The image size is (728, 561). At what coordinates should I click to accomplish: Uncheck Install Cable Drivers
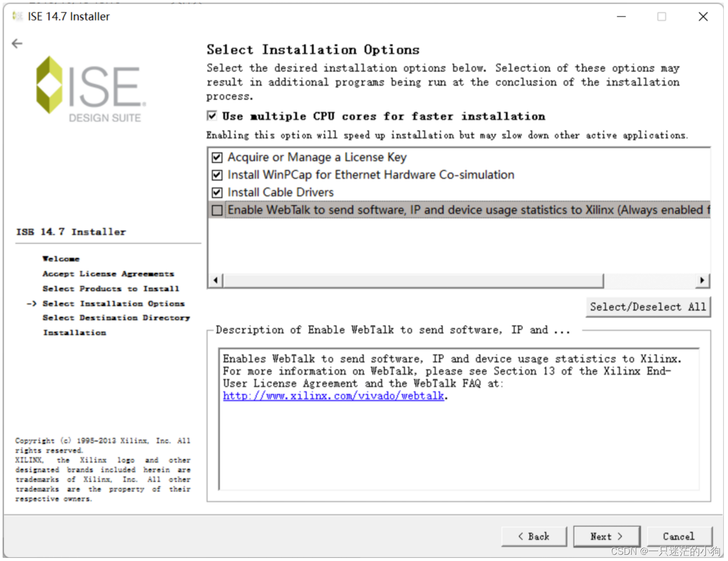[x=217, y=192]
